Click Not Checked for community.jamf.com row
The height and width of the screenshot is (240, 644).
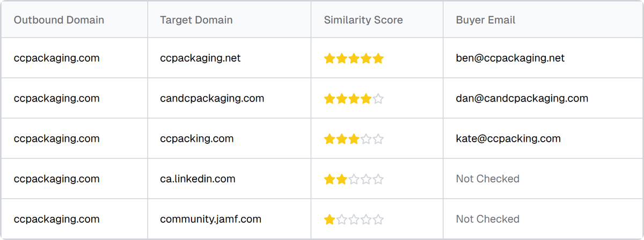[x=488, y=219]
